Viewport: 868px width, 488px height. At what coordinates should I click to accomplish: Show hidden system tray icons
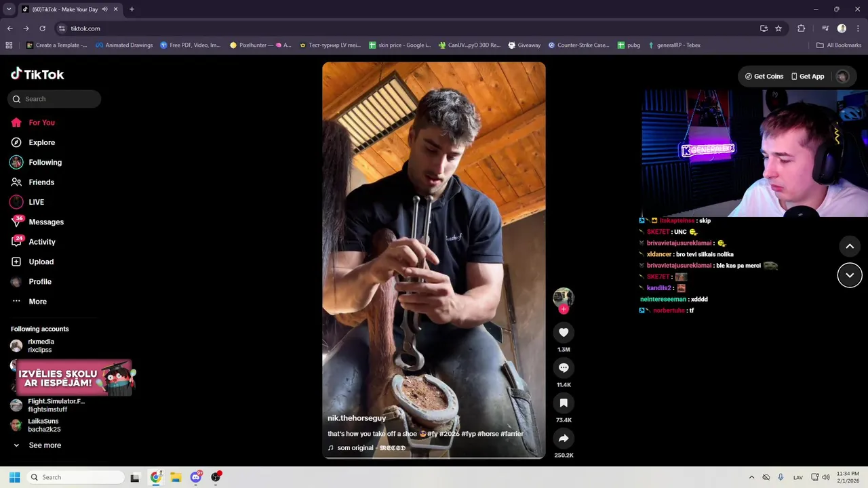(x=751, y=477)
